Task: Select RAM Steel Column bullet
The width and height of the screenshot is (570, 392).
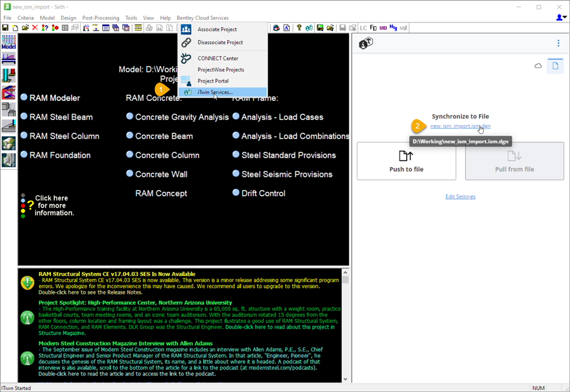Action: (24, 135)
